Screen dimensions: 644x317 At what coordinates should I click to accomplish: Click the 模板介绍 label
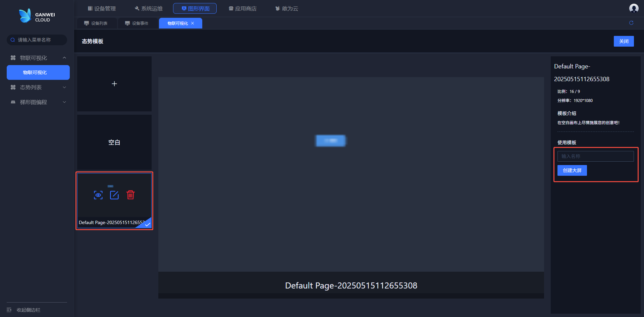(x=567, y=113)
